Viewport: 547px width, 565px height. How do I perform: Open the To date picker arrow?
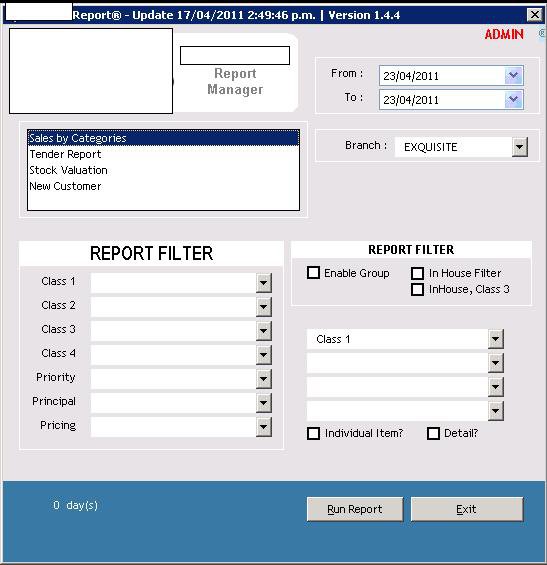pyautogui.click(x=513, y=99)
